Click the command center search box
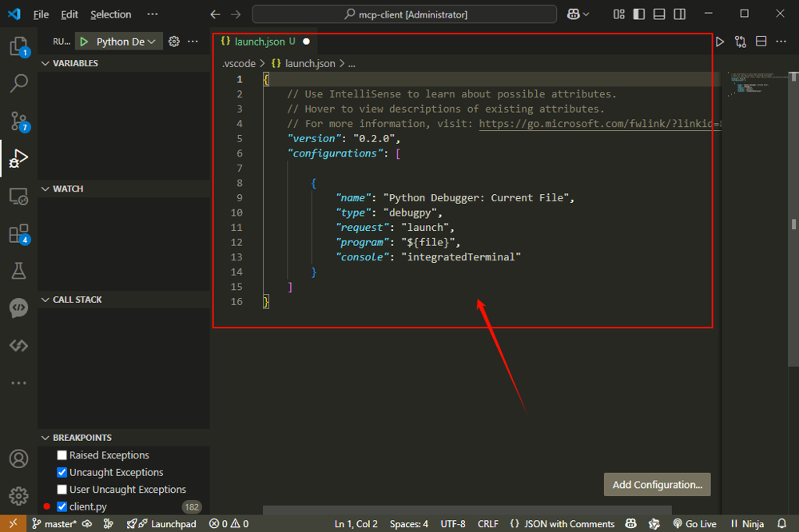This screenshot has width=799, height=532. (x=404, y=14)
